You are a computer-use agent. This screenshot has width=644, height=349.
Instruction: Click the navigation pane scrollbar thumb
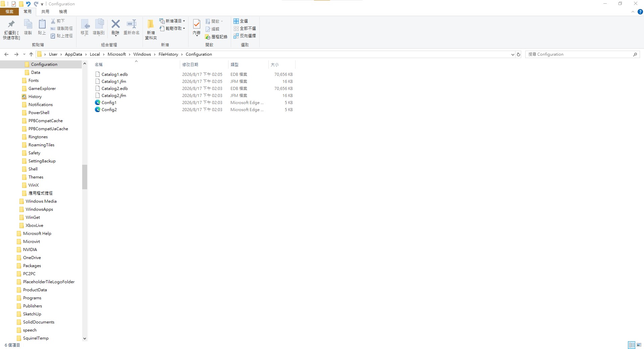pos(85,177)
